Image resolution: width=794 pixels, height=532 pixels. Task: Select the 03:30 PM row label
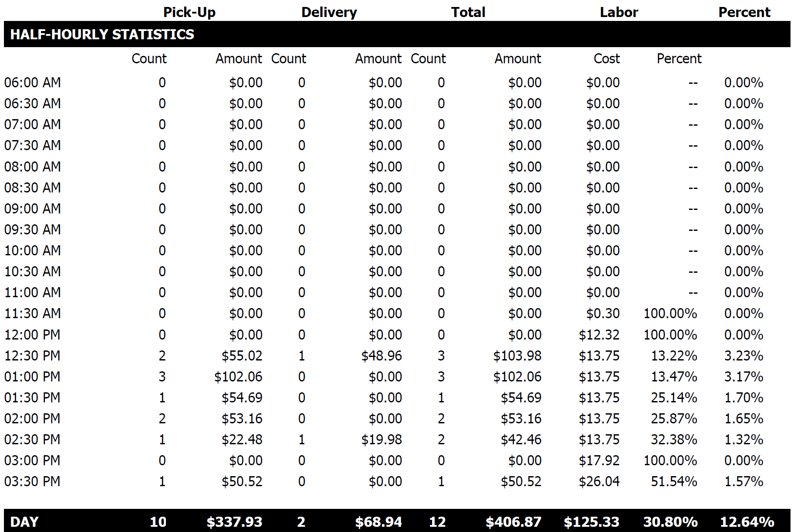(x=32, y=481)
